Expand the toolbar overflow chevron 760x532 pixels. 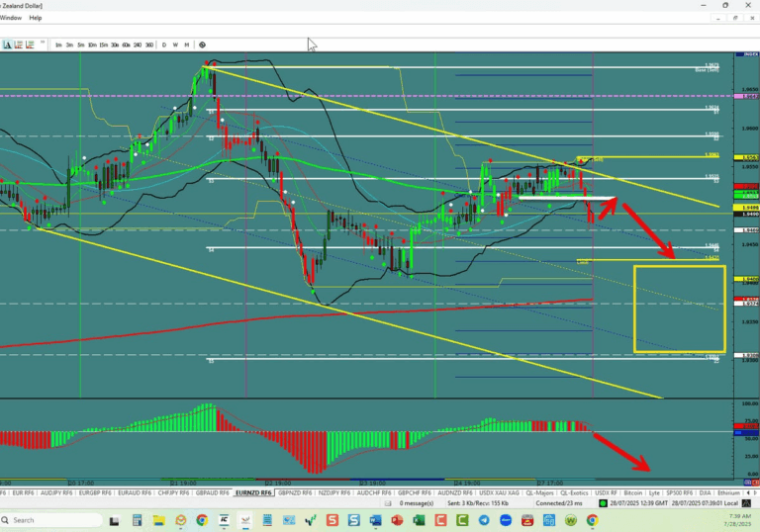tap(43, 43)
